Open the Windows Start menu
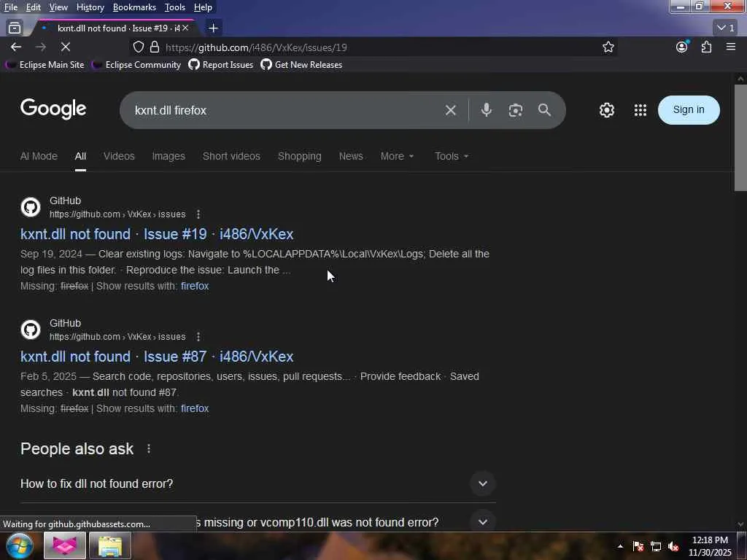 20,545
